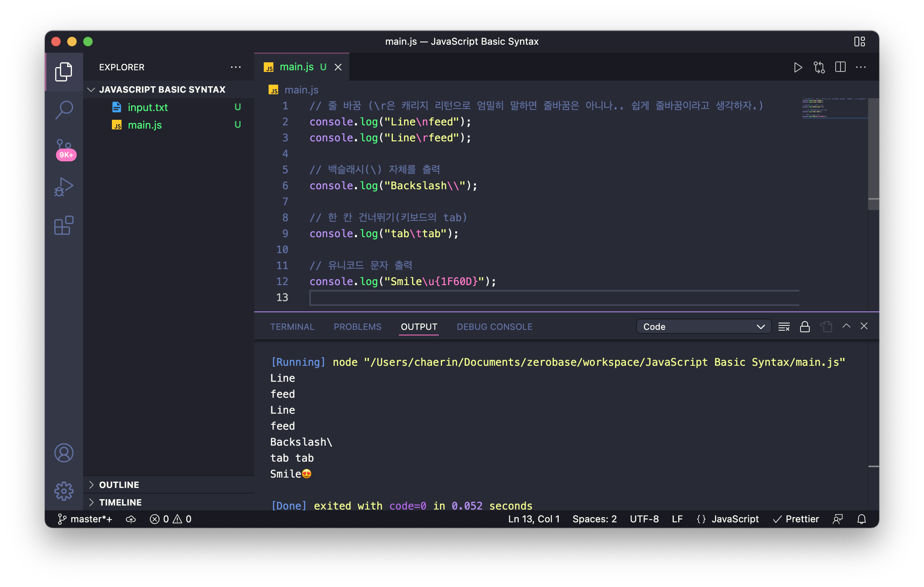This screenshot has width=924, height=587.
Task: Split the editor to the right
Action: click(x=840, y=67)
